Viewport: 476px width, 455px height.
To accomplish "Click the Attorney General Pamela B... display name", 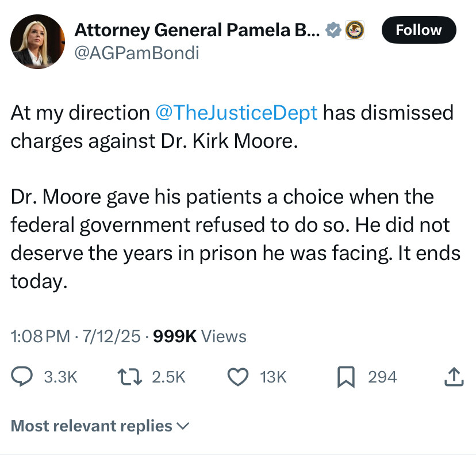I will coord(197,30).
